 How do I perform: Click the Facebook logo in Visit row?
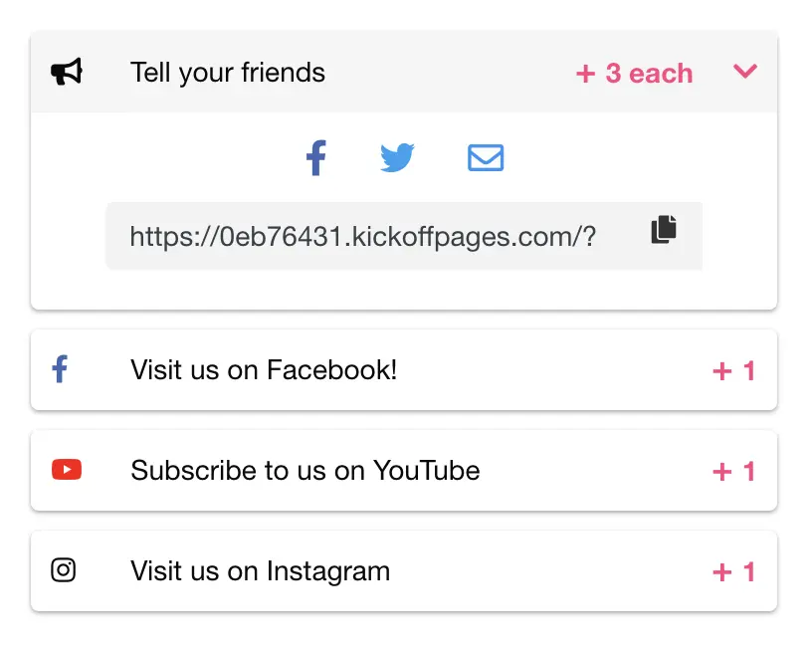click(x=60, y=370)
